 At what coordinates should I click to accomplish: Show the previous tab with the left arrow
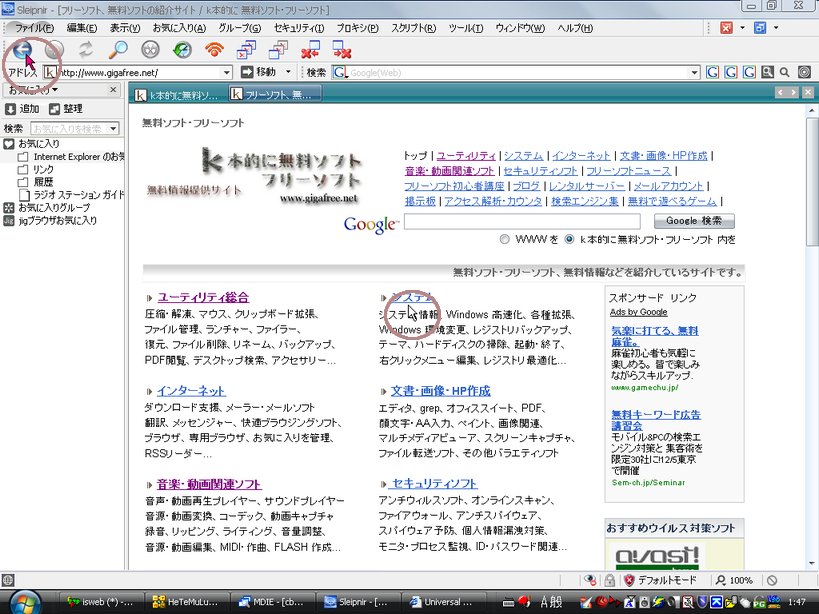tap(780, 92)
